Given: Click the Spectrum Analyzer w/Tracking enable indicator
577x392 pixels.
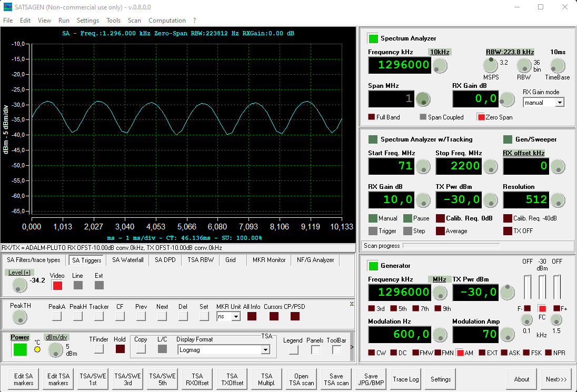Looking at the screenshot, I should click(373, 139).
